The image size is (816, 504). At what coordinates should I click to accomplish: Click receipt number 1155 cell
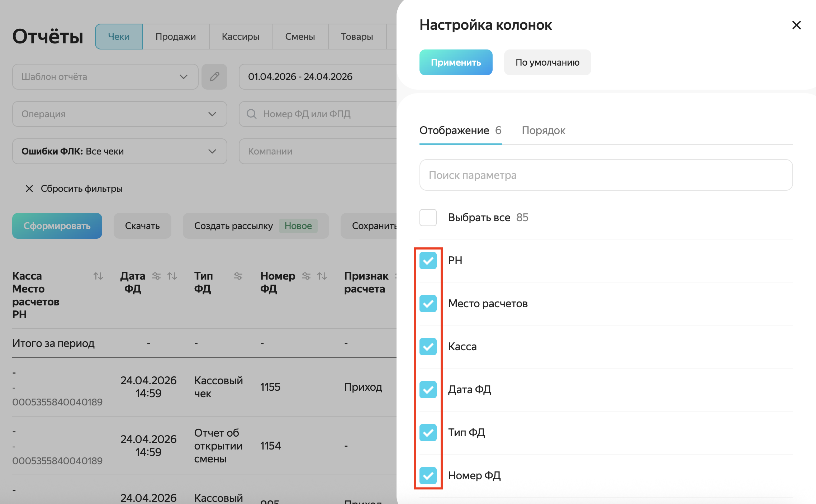270,387
